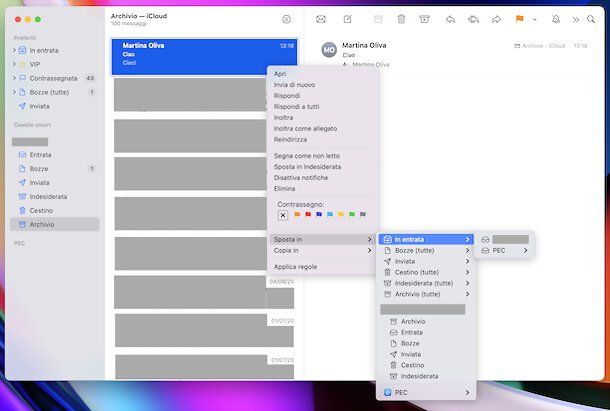
Task: Choose Inoltra in context menu
Action: click(322, 117)
